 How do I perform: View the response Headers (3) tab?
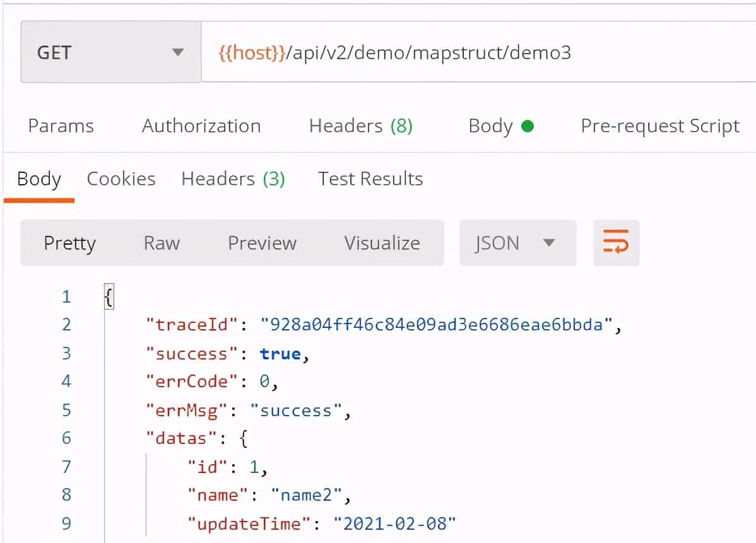[233, 179]
